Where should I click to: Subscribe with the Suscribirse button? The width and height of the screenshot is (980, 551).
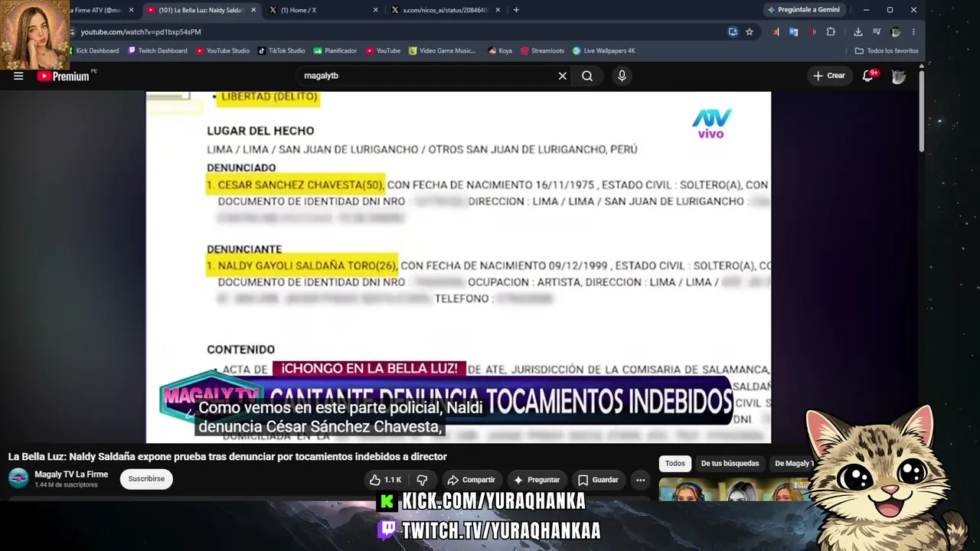146,479
